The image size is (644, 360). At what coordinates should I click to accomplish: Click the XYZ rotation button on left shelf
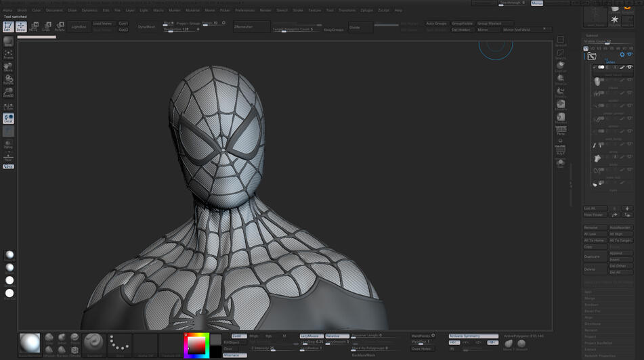pos(8,166)
